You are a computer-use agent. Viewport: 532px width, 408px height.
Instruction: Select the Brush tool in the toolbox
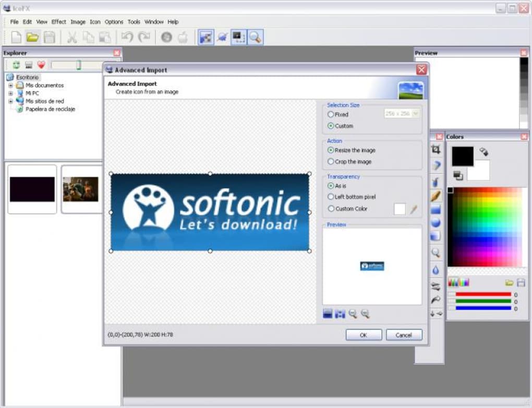pyautogui.click(x=436, y=196)
